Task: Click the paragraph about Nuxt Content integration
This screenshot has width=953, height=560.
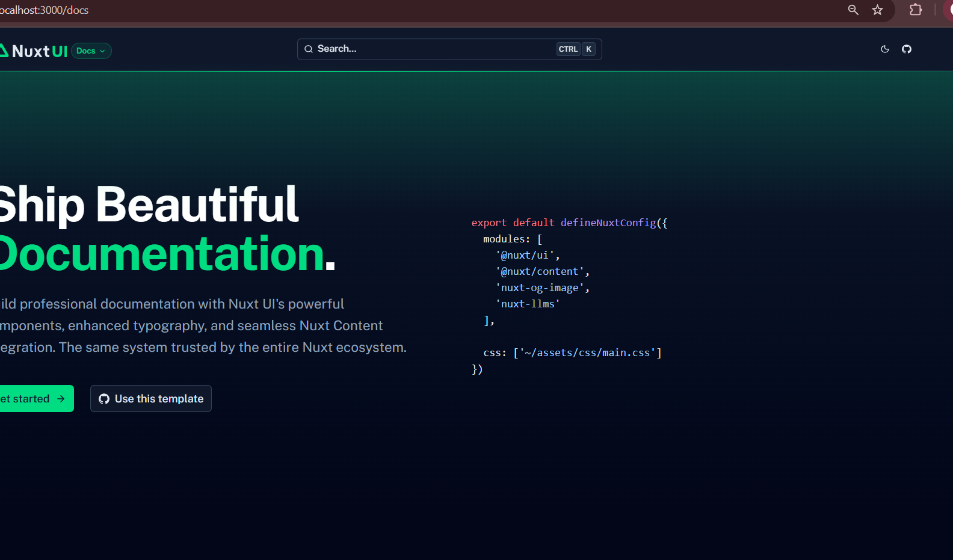Action: (203, 326)
